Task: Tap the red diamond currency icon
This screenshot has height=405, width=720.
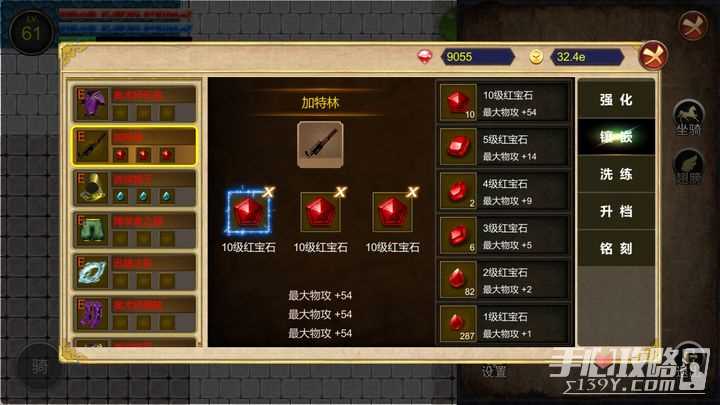Action: (x=425, y=57)
